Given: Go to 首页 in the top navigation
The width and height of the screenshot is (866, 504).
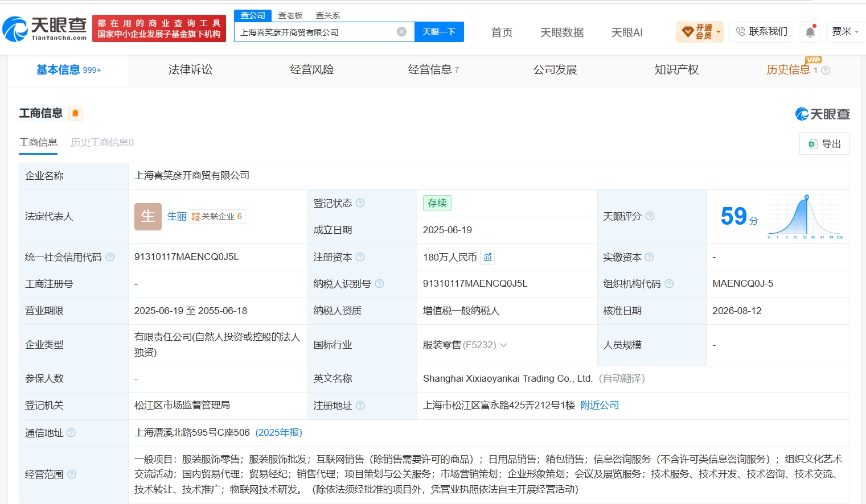Looking at the screenshot, I should pyautogui.click(x=502, y=32).
